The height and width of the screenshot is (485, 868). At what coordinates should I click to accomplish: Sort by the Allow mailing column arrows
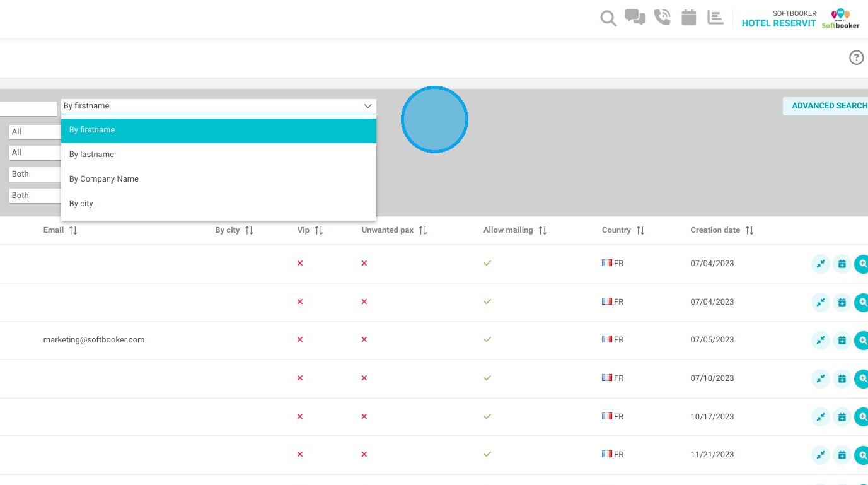point(543,231)
